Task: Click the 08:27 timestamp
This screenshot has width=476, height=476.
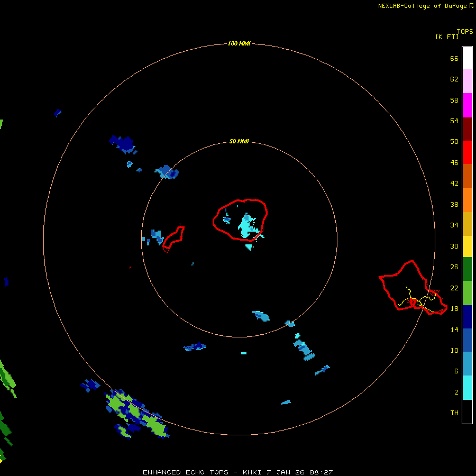Action: click(x=321, y=472)
